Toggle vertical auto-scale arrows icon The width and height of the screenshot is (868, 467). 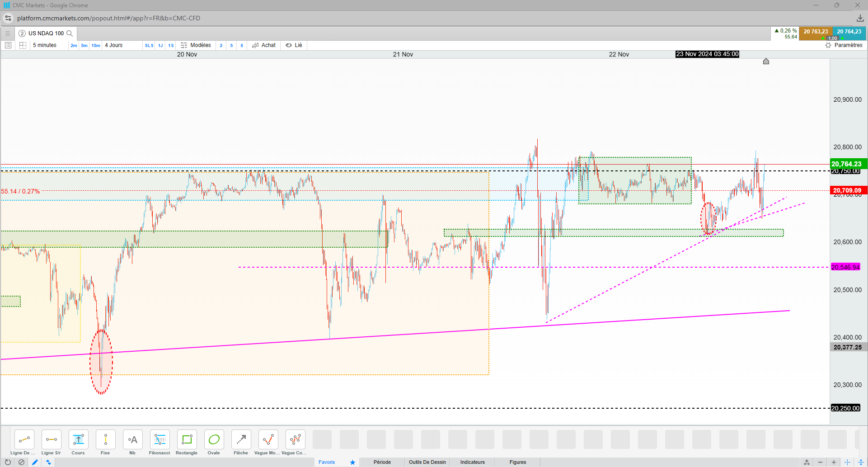point(861,462)
